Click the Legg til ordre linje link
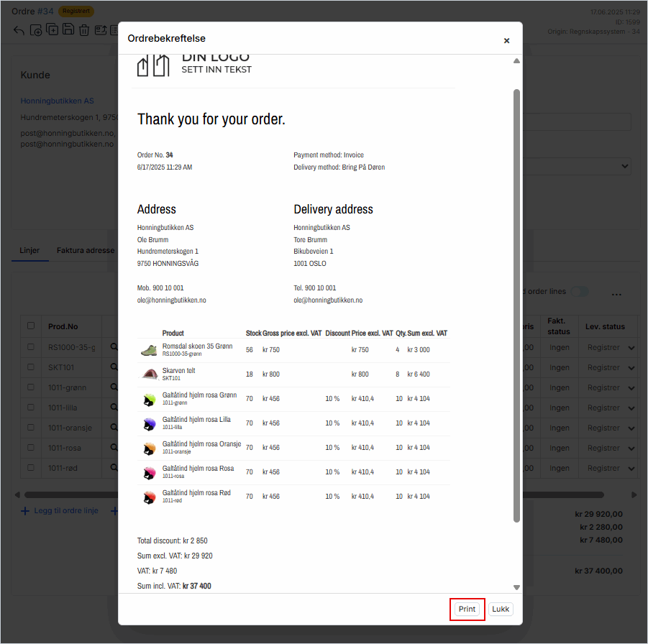The width and height of the screenshot is (648, 644). [x=60, y=511]
